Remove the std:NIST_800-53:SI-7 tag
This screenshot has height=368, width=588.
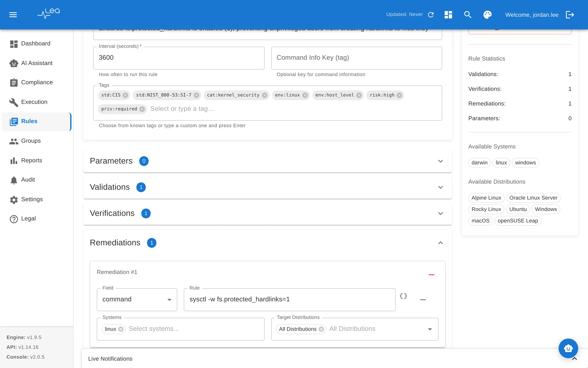coord(196,95)
